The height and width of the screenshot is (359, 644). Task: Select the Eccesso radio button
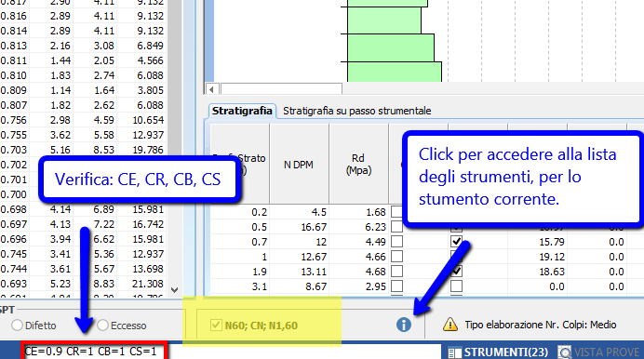tap(102, 326)
